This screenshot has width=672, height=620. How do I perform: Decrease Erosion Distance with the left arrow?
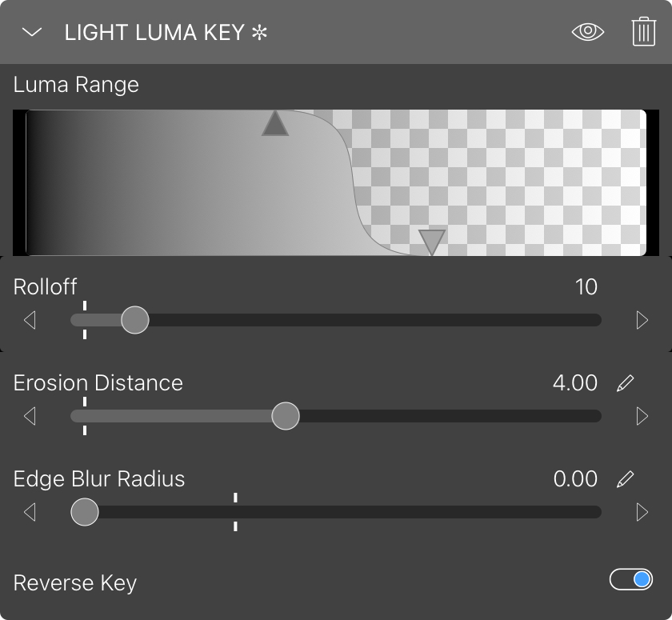(30, 416)
